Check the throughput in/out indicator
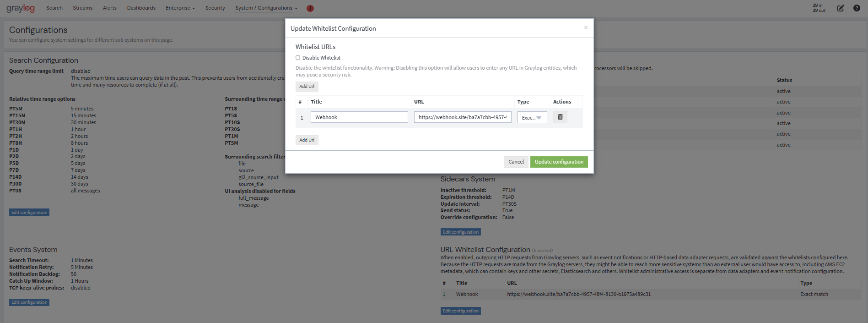 coord(819,8)
